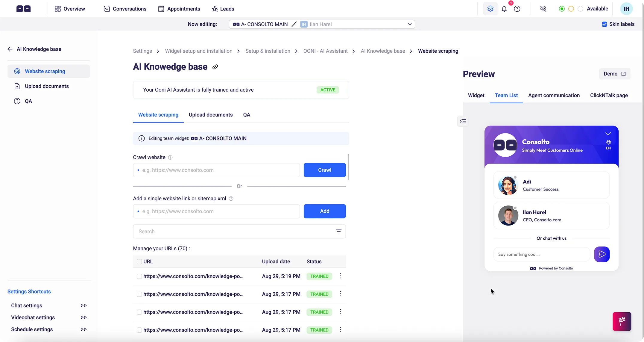Check the checkbox of the last visible URL row

coord(139,330)
